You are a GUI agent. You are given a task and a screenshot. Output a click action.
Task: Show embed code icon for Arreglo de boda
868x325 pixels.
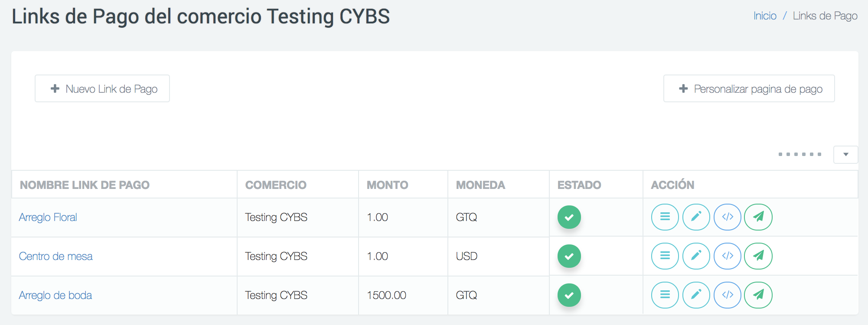tap(727, 295)
